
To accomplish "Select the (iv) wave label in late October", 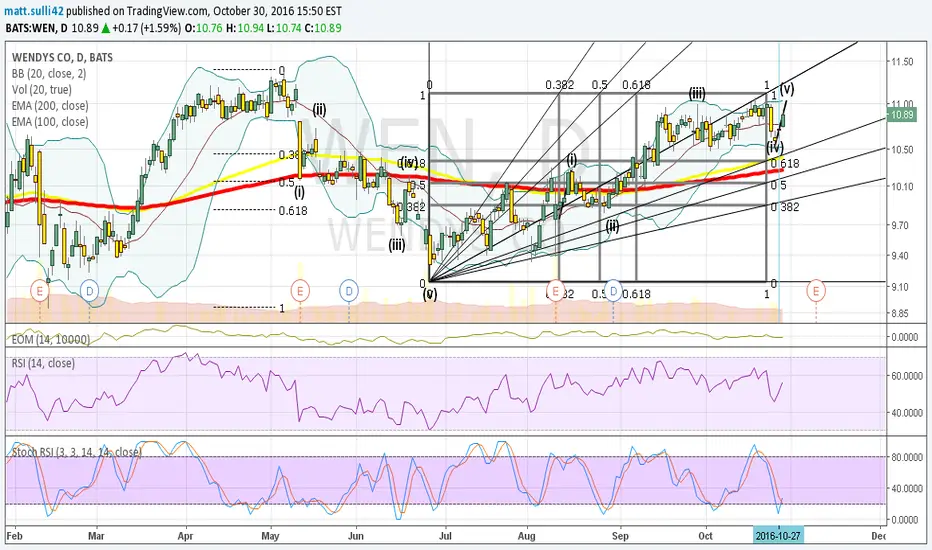I will coord(774,147).
